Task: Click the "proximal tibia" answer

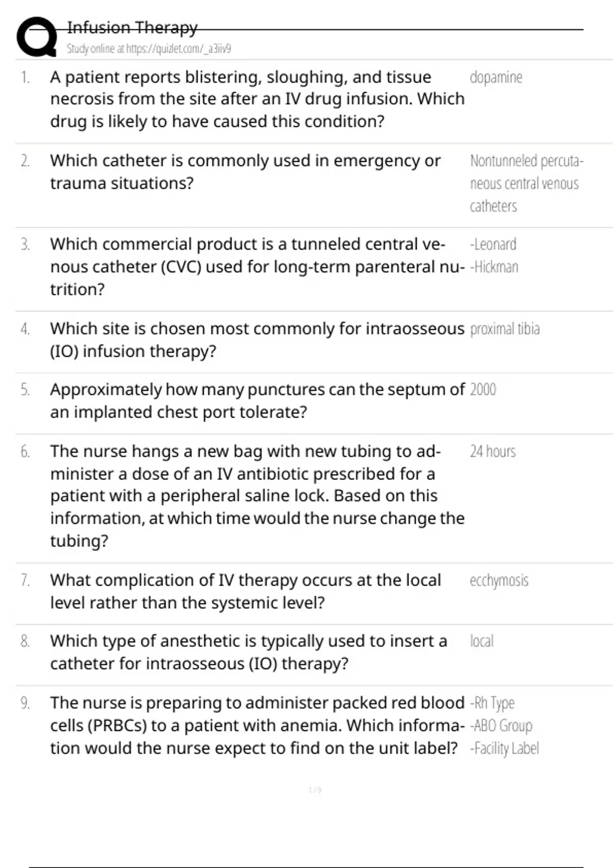Action: tap(505, 329)
